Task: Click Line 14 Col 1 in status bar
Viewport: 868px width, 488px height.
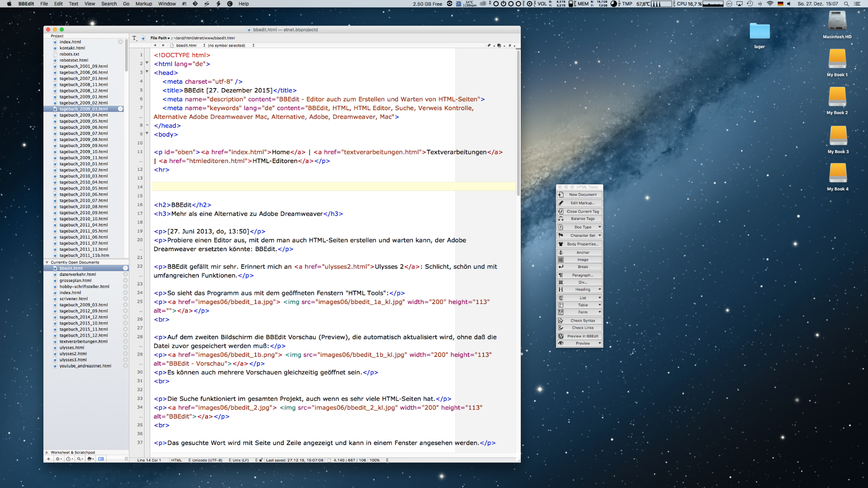Action: click(149, 460)
